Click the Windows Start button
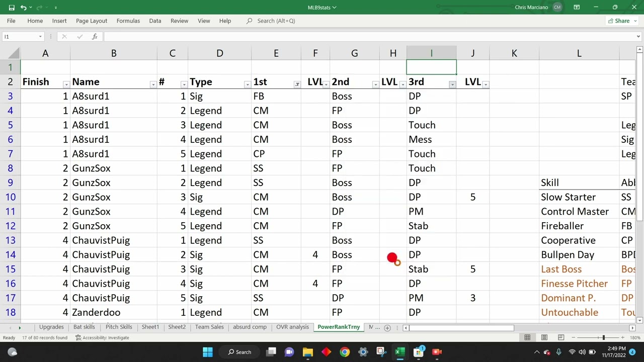 coord(208,352)
